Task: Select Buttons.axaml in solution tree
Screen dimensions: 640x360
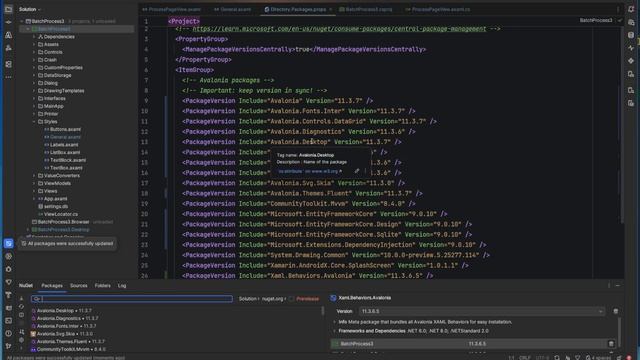Action: [x=65, y=129]
